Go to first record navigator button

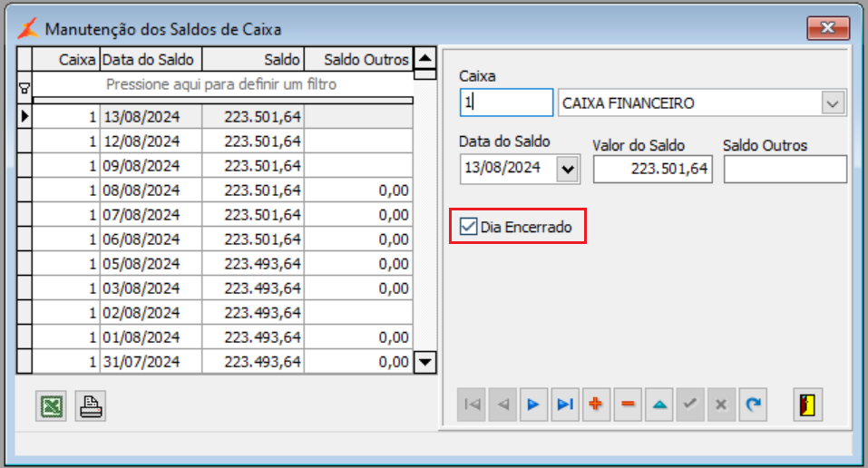[472, 405]
